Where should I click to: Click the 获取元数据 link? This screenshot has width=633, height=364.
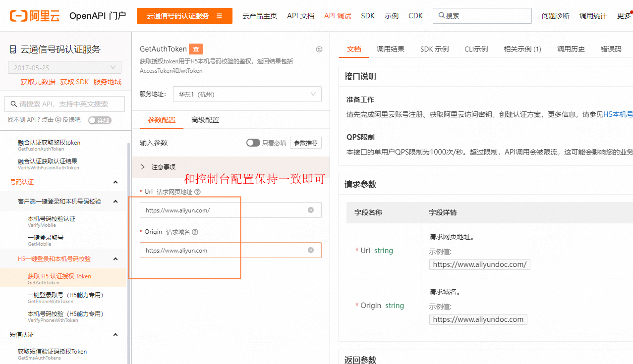click(x=38, y=82)
